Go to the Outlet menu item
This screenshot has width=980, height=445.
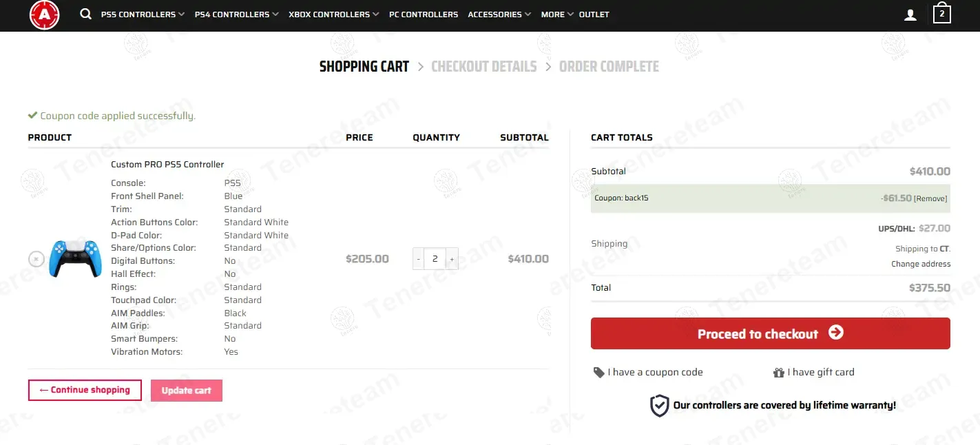click(594, 14)
